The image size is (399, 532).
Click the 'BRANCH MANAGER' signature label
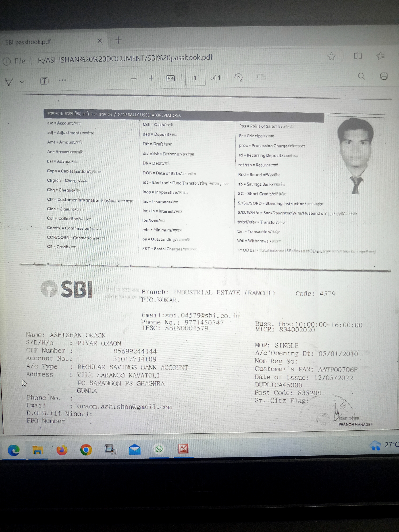point(356,425)
